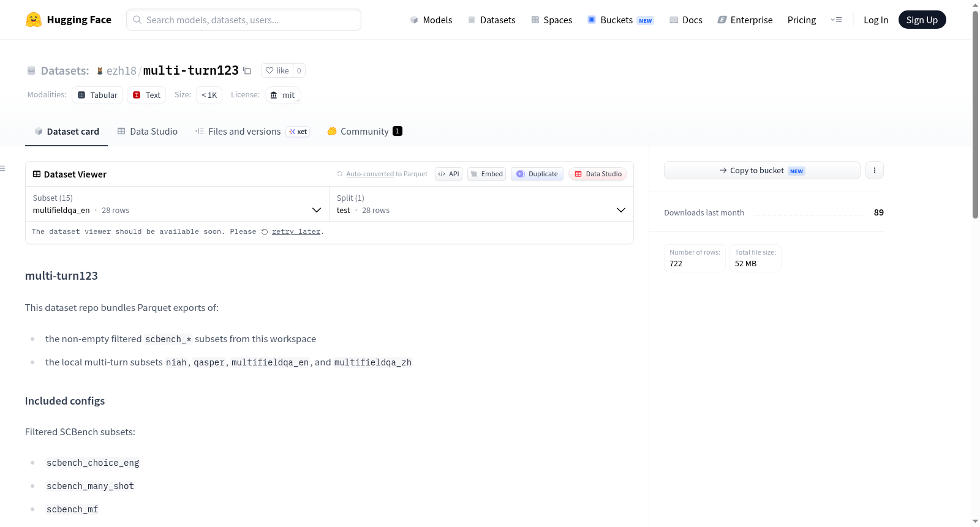Open Docs in the top navigation
The height and width of the screenshot is (527, 980).
click(686, 20)
